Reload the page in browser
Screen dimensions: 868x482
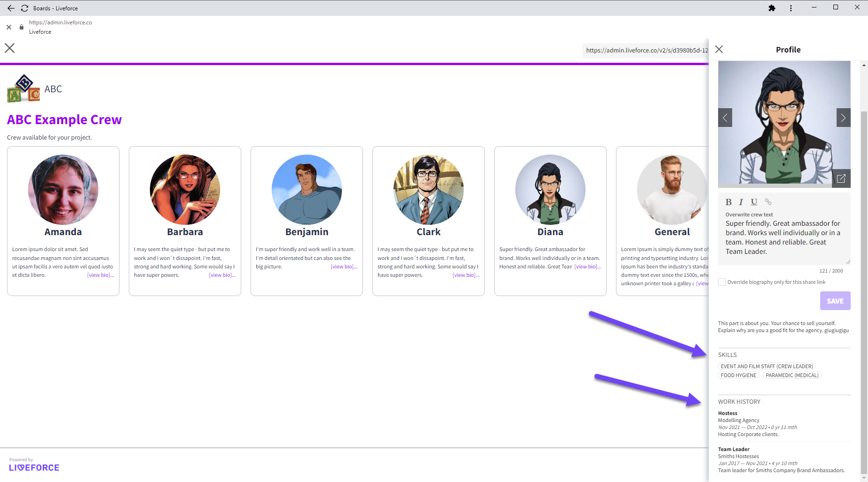coord(24,8)
